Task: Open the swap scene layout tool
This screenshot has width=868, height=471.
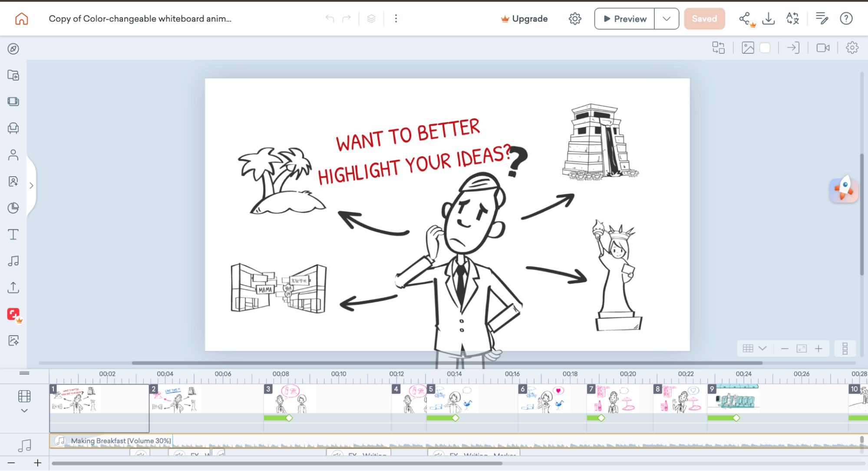Action: coord(719,48)
